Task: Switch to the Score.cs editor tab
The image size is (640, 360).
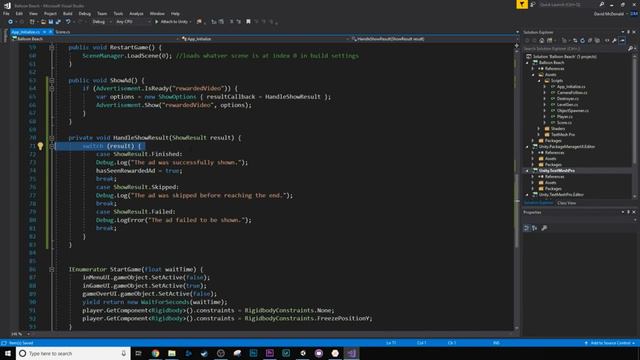Action: [x=63, y=31]
